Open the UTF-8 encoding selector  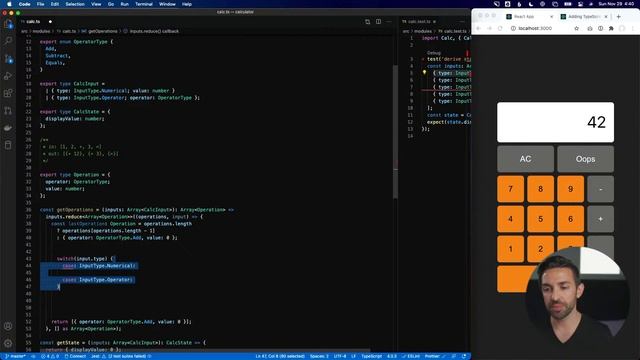[340, 356]
